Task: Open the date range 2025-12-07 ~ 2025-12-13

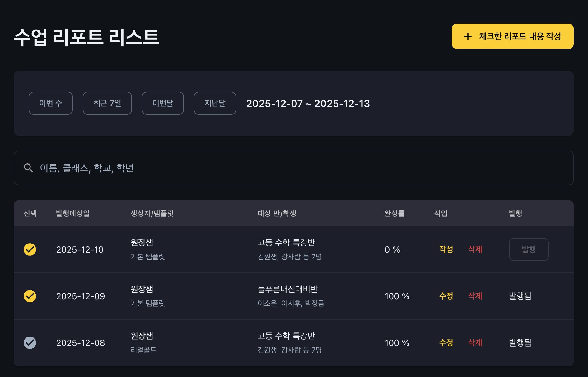Action: tap(308, 104)
